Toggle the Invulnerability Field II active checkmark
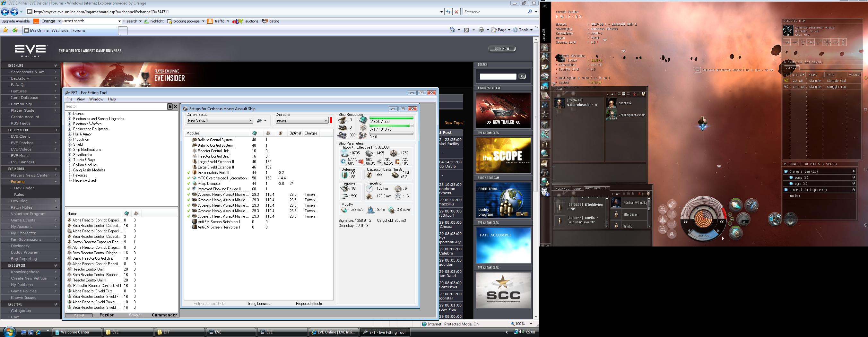The image size is (868, 337). pos(189,173)
